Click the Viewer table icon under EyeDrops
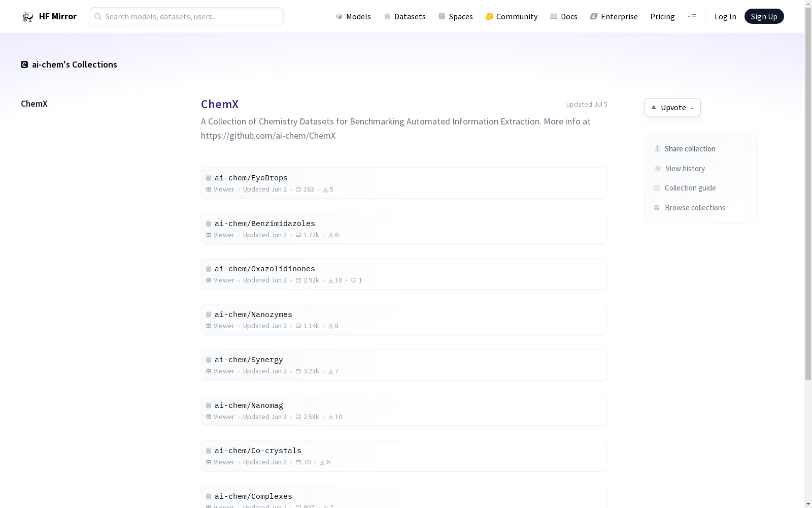The image size is (812, 508). coord(209,189)
